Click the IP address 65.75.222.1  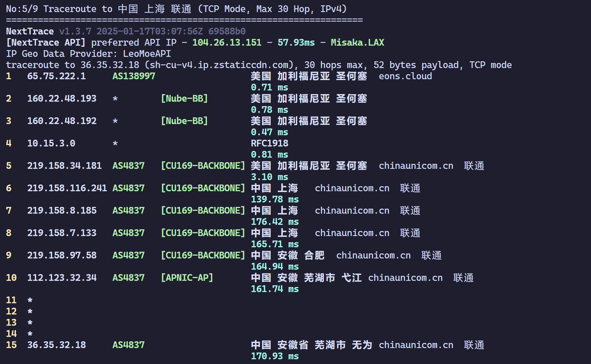[x=56, y=76]
